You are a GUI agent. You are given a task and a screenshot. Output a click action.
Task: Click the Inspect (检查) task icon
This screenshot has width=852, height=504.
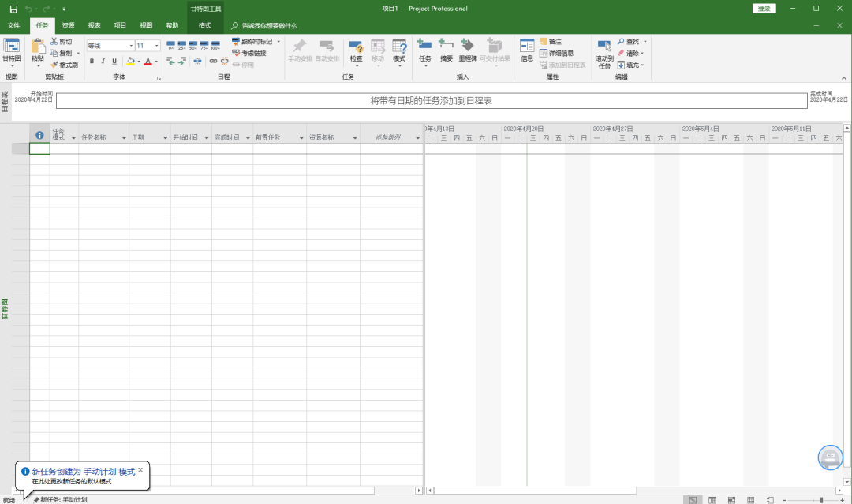point(356,50)
